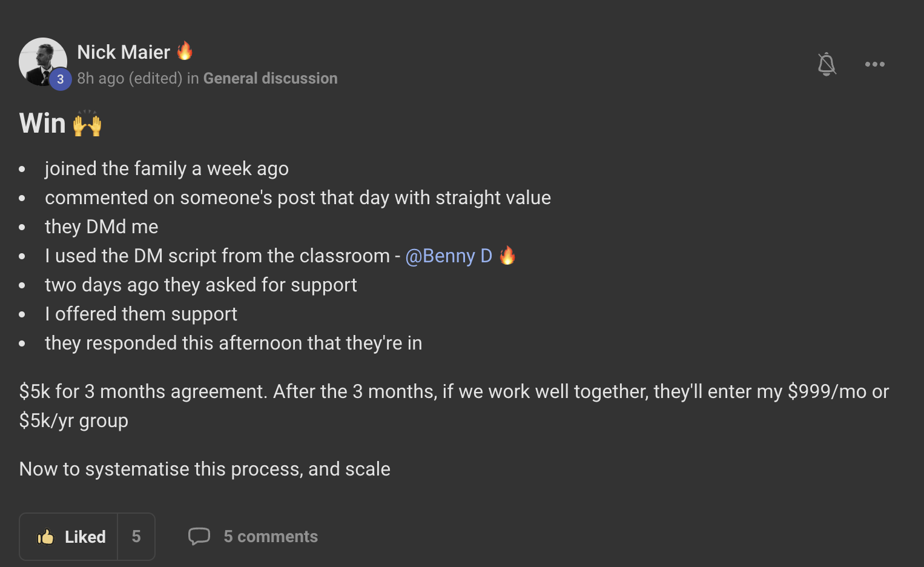
Task: Open Nick Maier's profile picture
Action: coord(42,61)
